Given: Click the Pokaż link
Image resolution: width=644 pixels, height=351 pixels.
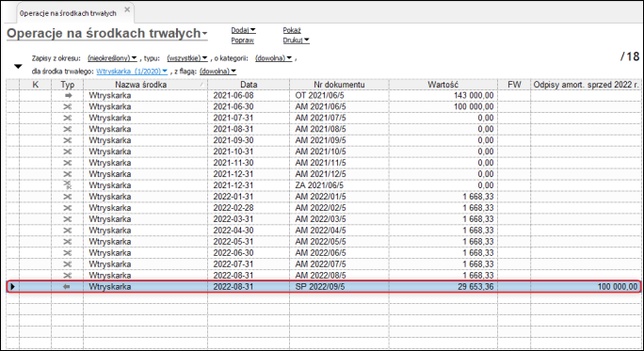Looking at the screenshot, I should point(292,30).
